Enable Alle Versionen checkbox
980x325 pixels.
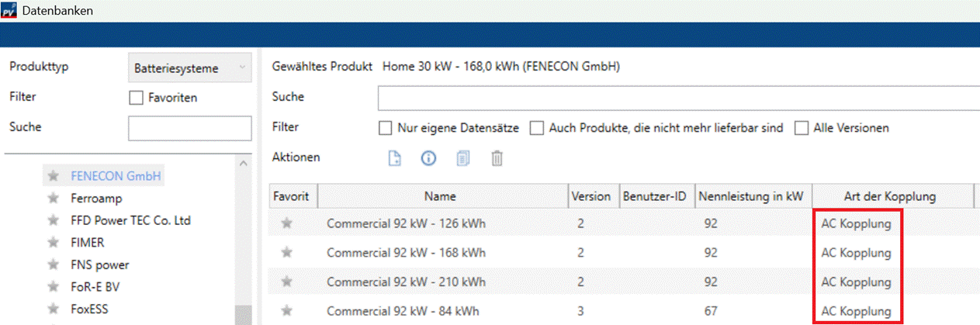point(802,128)
